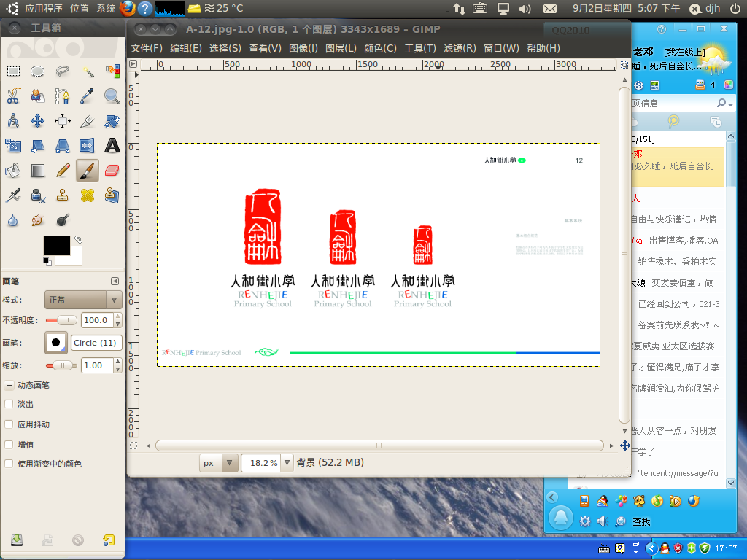Open the tool options panel menu arrow
This screenshot has height=560, width=747.
click(115, 281)
